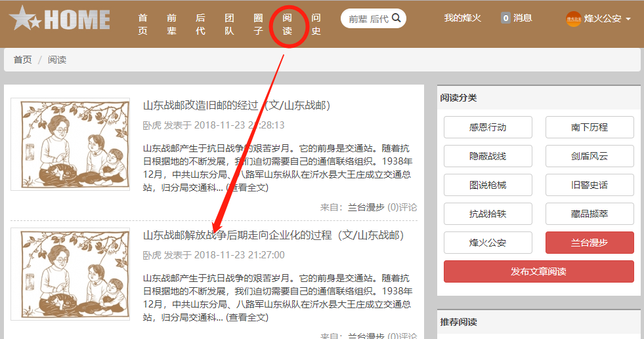The width and height of the screenshot is (644, 339).
Task: Open first article thumbnail image
Action: click(70, 145)
